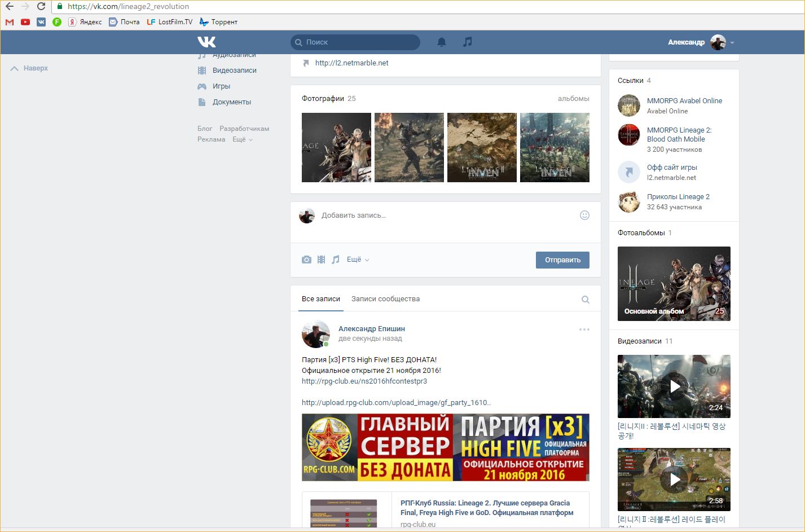Attach photo with camera icon
Image resolution: width=805 pixels, height=532 pixels.
tap(306, 260)
